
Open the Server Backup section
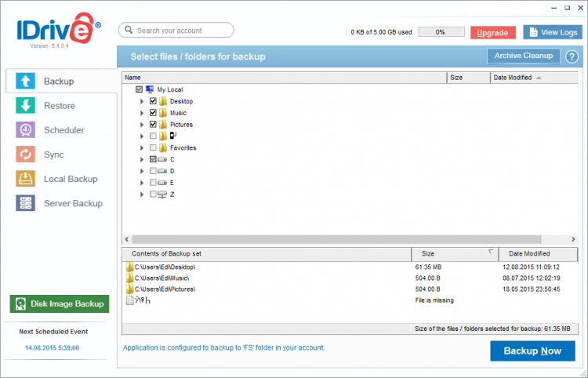pyautogui.click(x=61, y=203)
